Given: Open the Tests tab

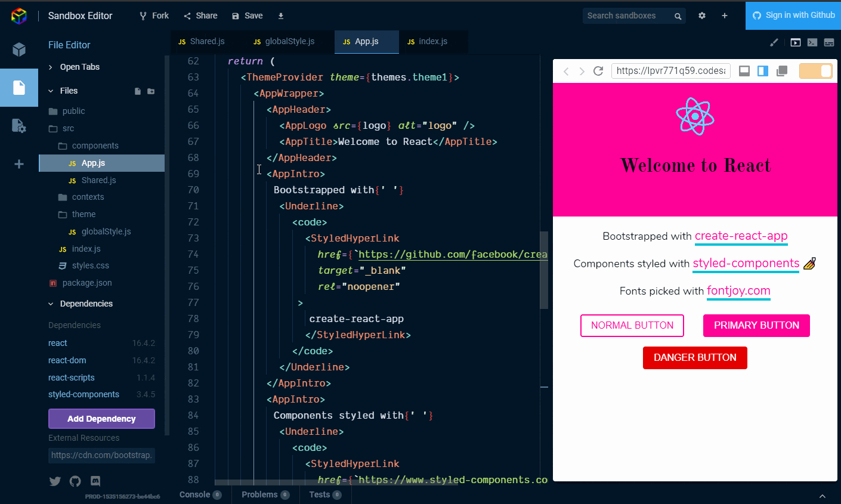Looking at the screenshot, I should 325,494.
